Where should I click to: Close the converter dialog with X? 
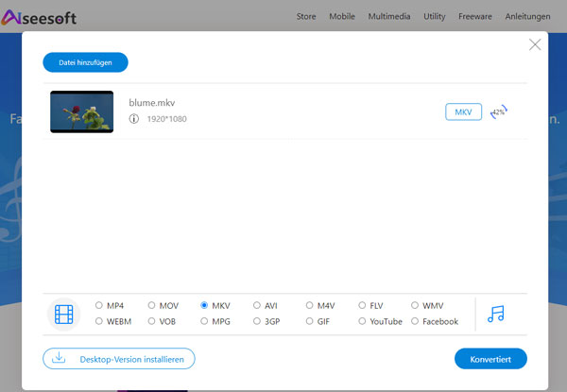(x=535, y=44)
